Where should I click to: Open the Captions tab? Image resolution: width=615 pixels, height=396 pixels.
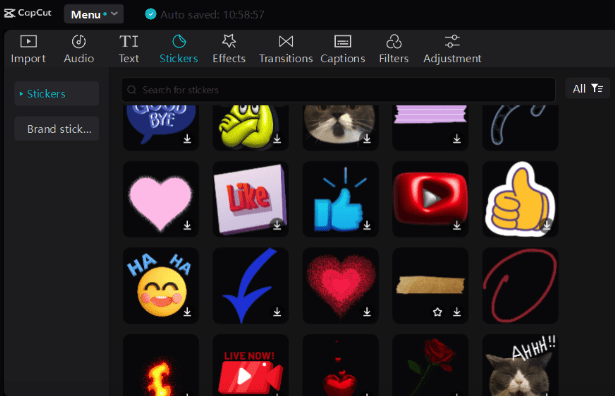coord(343,49)
